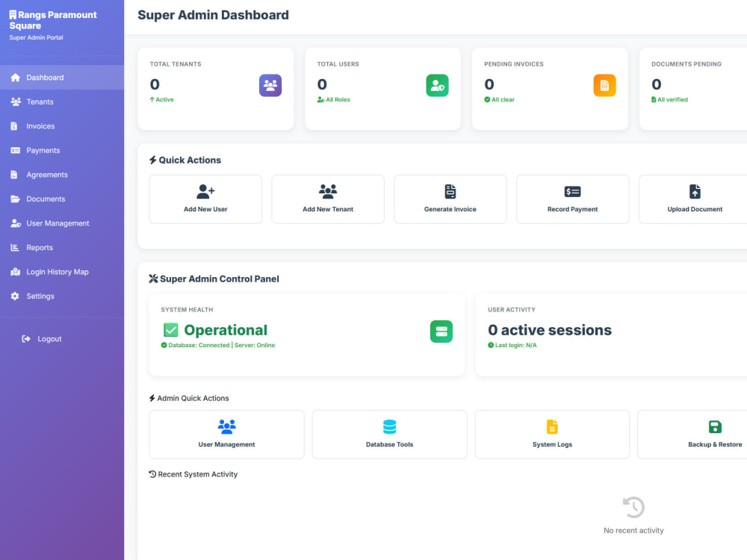Click the Invoices file icon in sidebar

[x=13, y=126]
